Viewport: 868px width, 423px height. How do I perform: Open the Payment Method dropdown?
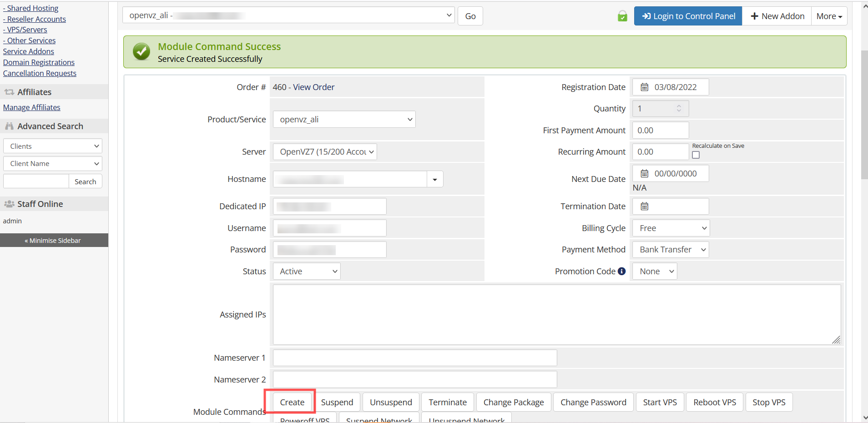(671, 250)
